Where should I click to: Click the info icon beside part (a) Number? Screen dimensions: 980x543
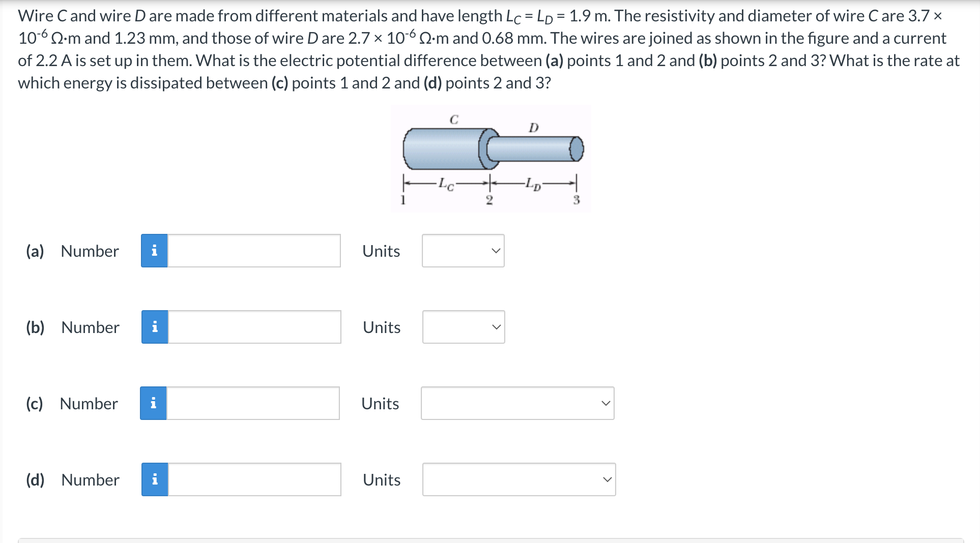coord(154,251)
